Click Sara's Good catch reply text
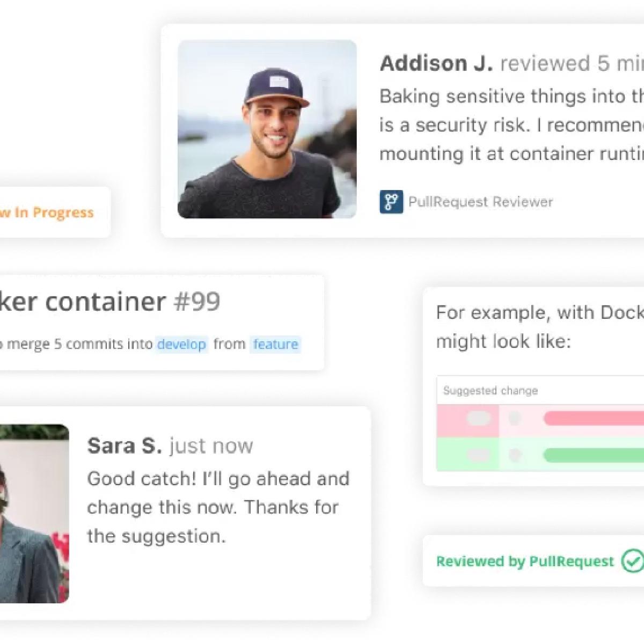This screenshot has width=644, height=644. click(218, 507)
